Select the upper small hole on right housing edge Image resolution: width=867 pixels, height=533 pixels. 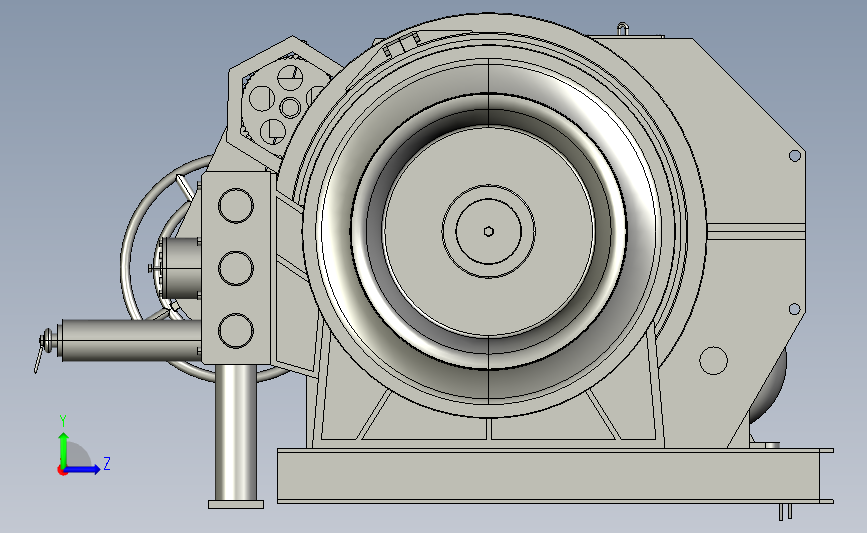[795, 156]
